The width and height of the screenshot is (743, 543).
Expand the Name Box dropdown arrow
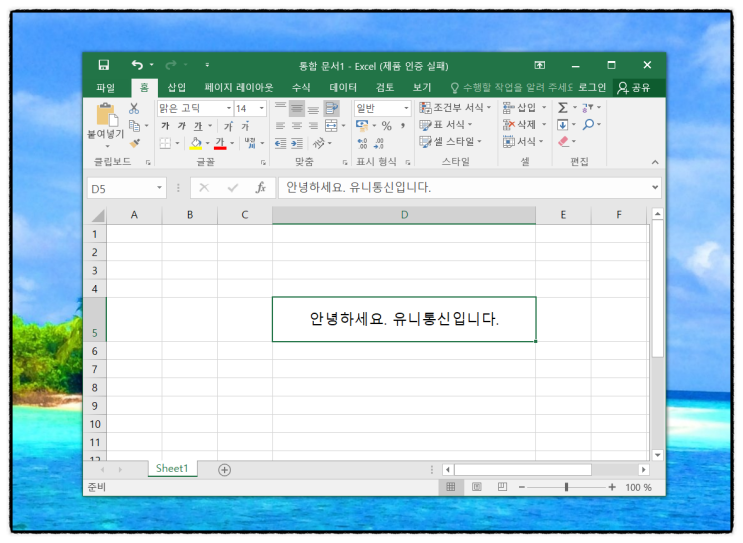[x=160, y=188]
